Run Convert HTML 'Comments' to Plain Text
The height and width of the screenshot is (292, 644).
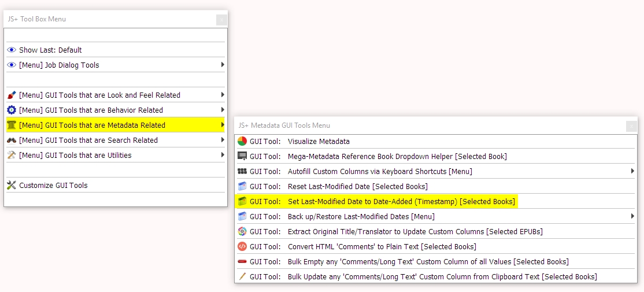436,246
